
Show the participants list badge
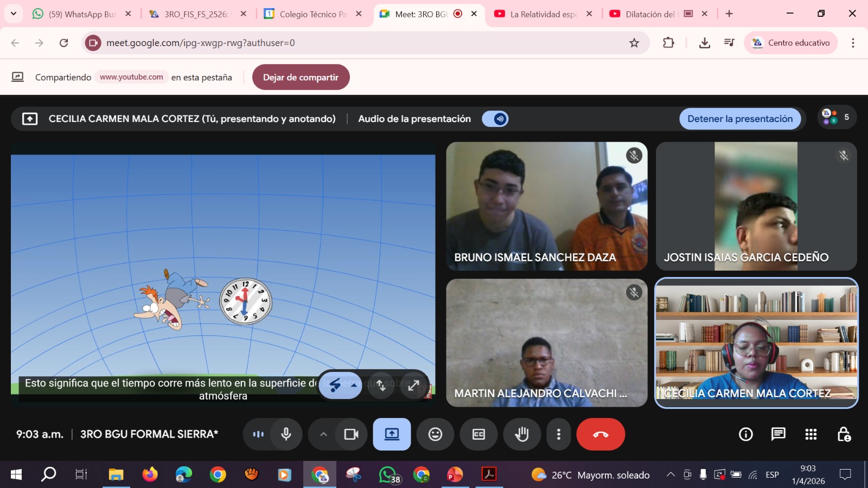coord(836,117)
